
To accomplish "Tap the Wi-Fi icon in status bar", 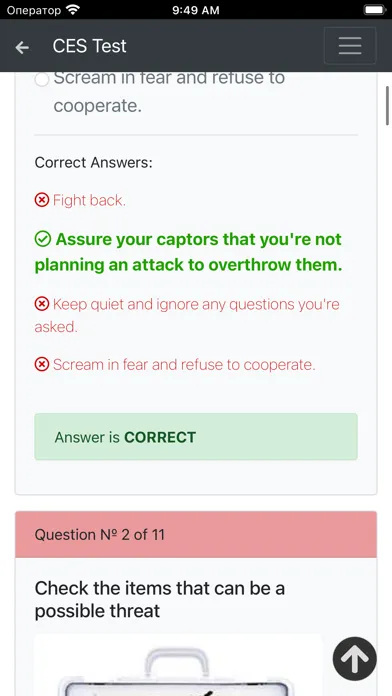I will click(72, 9).
